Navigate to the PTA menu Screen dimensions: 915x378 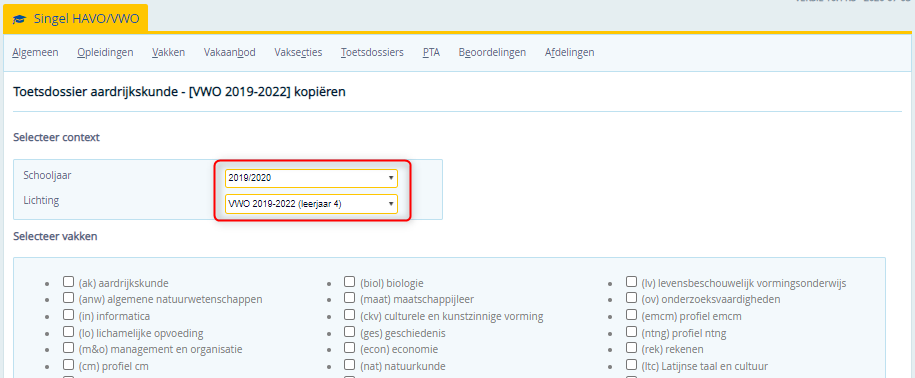[x=431, y=52]
